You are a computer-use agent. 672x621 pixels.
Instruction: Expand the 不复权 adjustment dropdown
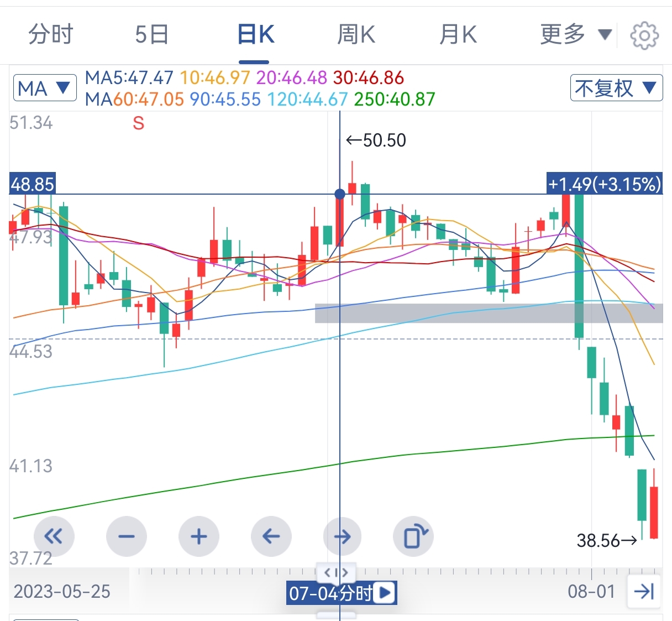616,88
